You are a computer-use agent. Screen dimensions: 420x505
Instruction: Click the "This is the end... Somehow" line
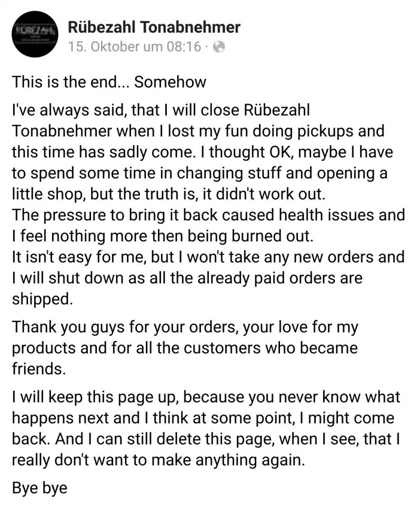point(109,82)
